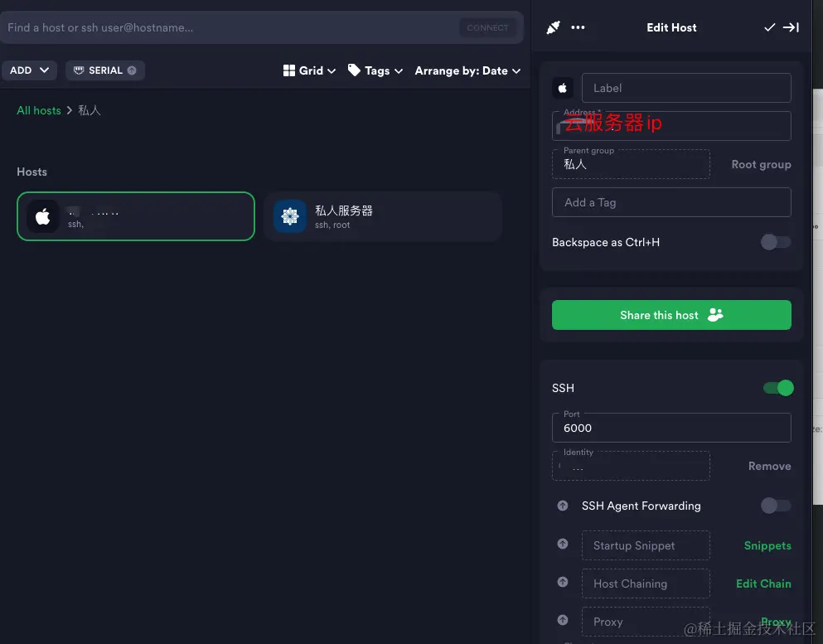The image size is (823, 644).
Task: Open Snippets link
Action: coord(767,545)
